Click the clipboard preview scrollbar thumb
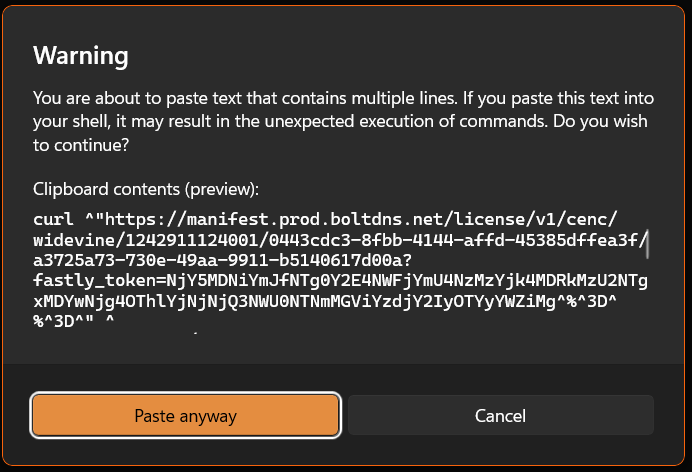This screenshot has width=692, height=472. pyautogui.click(x=647, y=241)
